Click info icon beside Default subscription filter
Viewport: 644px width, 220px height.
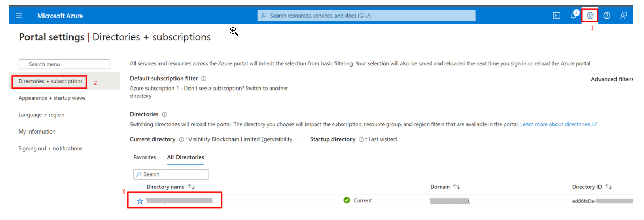203,79
